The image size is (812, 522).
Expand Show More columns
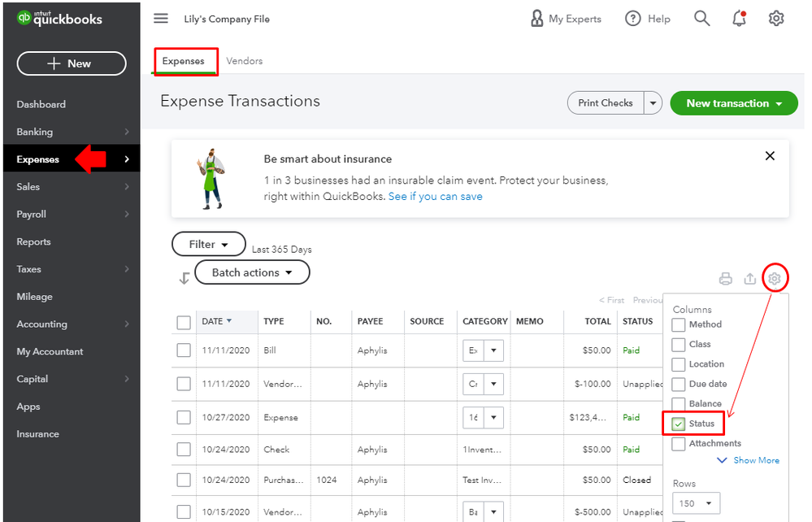point(749,460)
